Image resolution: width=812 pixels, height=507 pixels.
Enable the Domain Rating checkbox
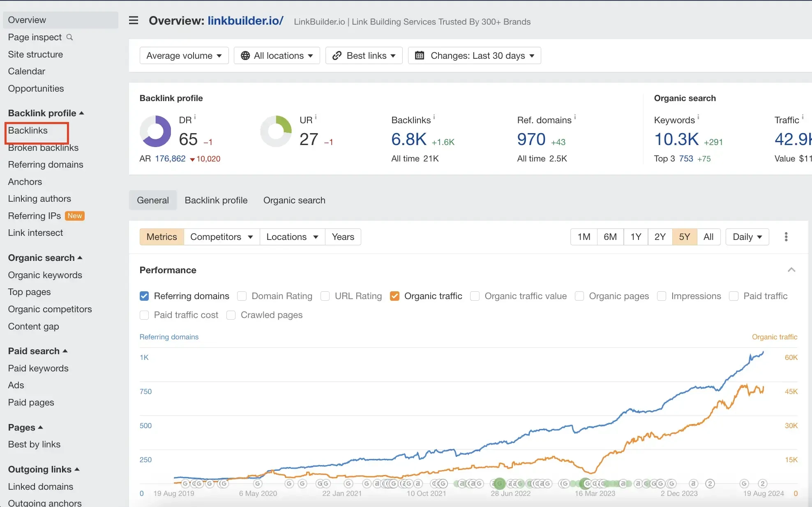coord(242,296)
